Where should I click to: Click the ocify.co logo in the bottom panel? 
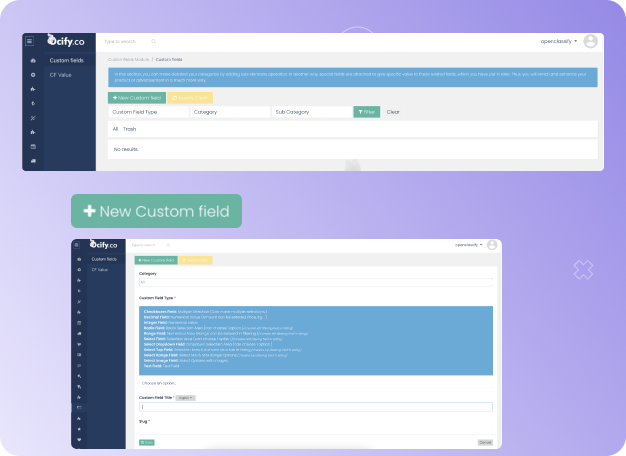click(x=104, y=244)
